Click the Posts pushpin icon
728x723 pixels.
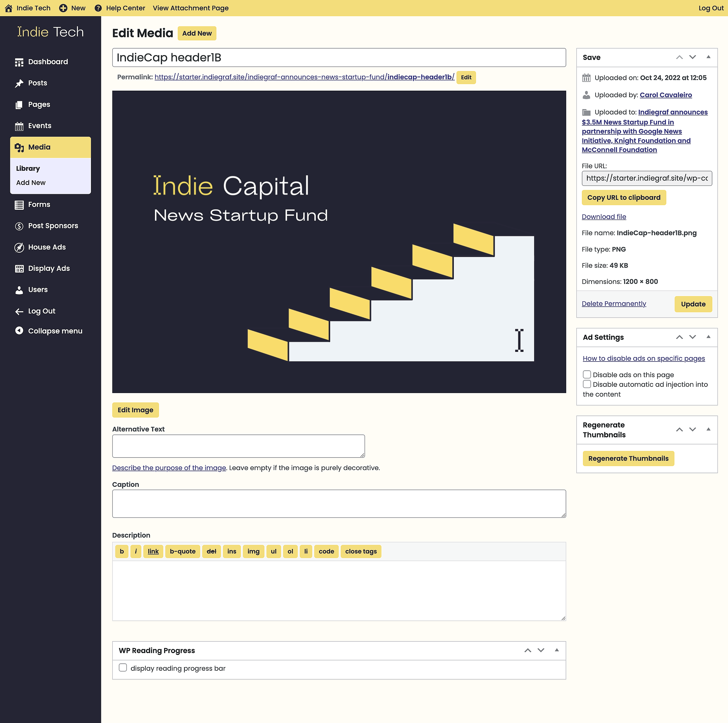(x=19, y=83)
